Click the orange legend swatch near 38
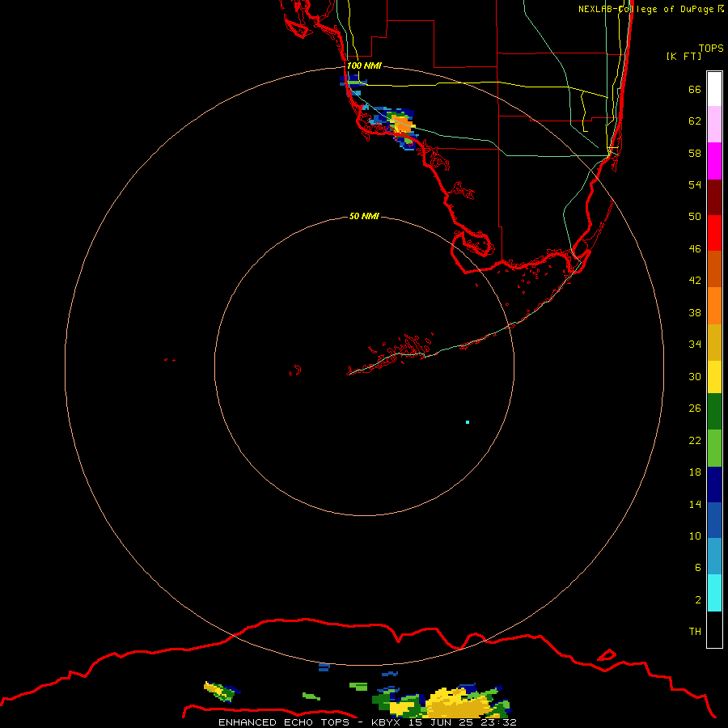This screenshot has width=728, height=728. point(714,305)
